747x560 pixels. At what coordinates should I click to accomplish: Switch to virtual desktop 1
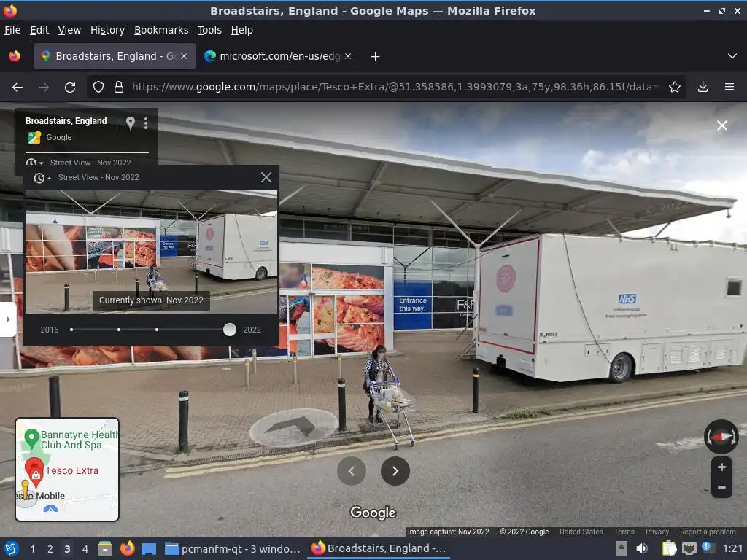click(32, 549)
